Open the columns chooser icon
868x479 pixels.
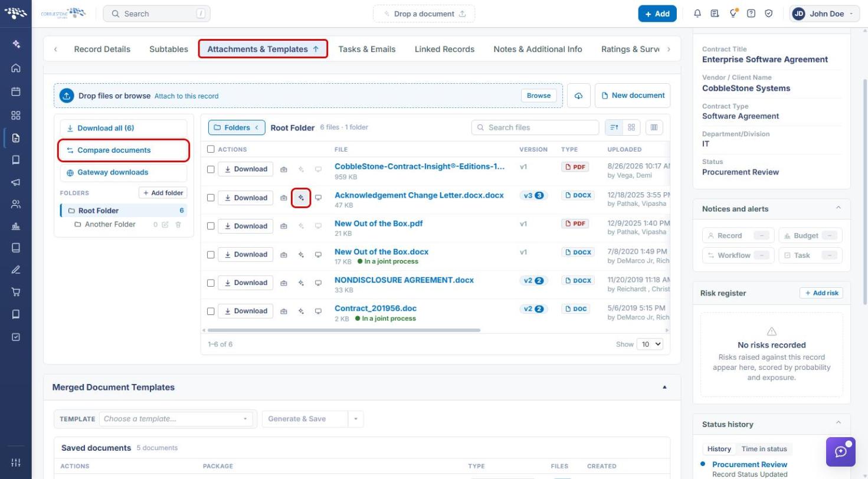pos(654,127)
